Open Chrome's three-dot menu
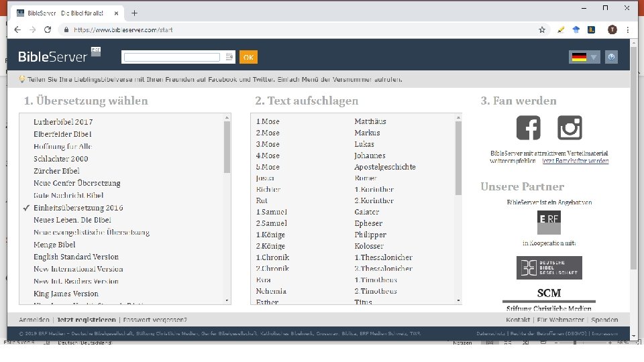 point(628,29)
